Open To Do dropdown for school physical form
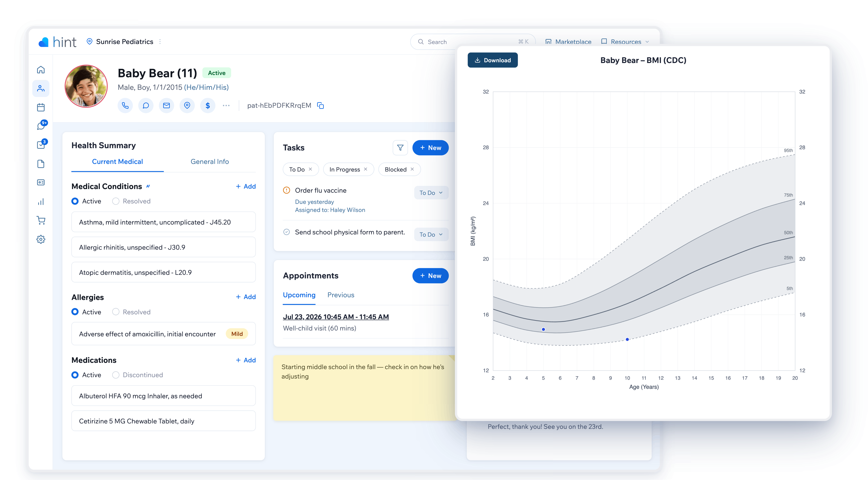Viewport: 868px width, 480px height. pyautogui.click(x=431, y=235)
